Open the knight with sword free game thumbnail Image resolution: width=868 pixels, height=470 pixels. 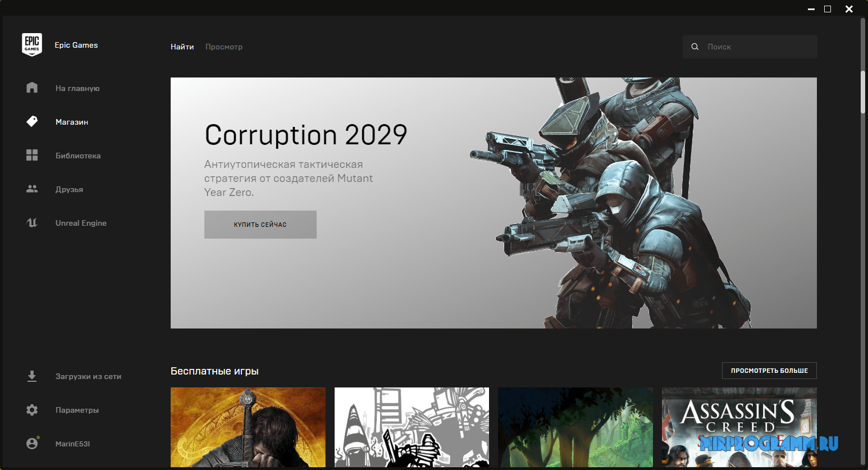(x=248, y=427)
